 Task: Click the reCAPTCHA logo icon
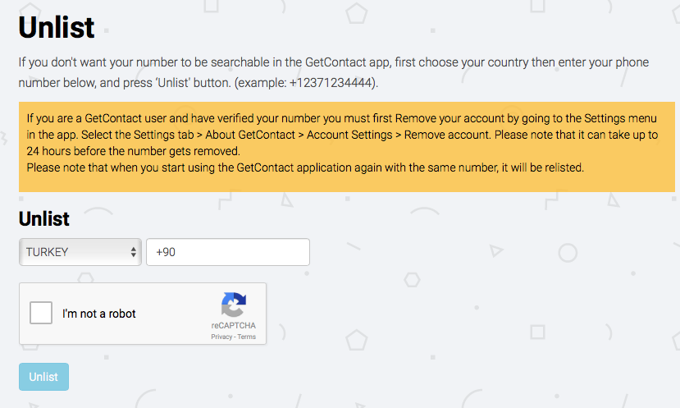click(x=233, y=305)
